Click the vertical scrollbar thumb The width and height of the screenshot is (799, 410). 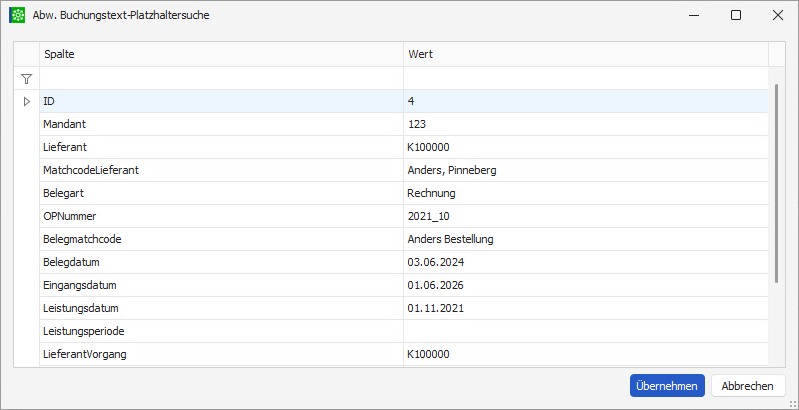[776, 183]
